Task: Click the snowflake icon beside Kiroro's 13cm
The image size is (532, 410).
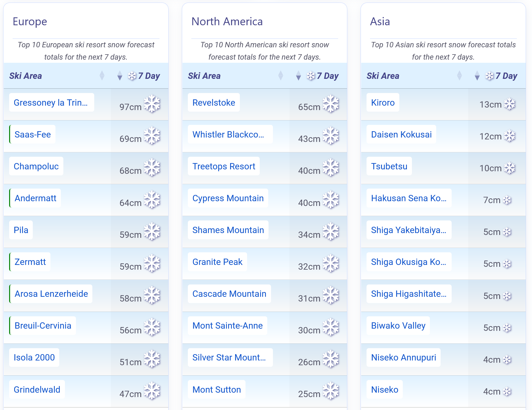Action: (509, 104)
